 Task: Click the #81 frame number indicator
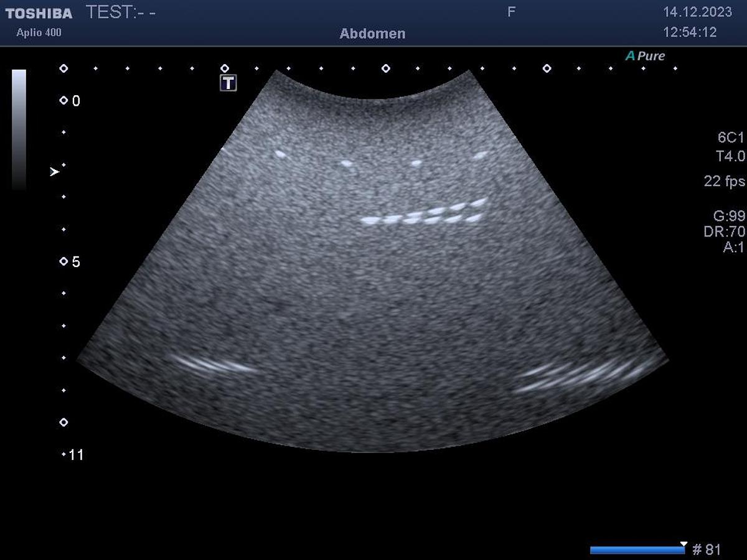click(x=707, y=549)
